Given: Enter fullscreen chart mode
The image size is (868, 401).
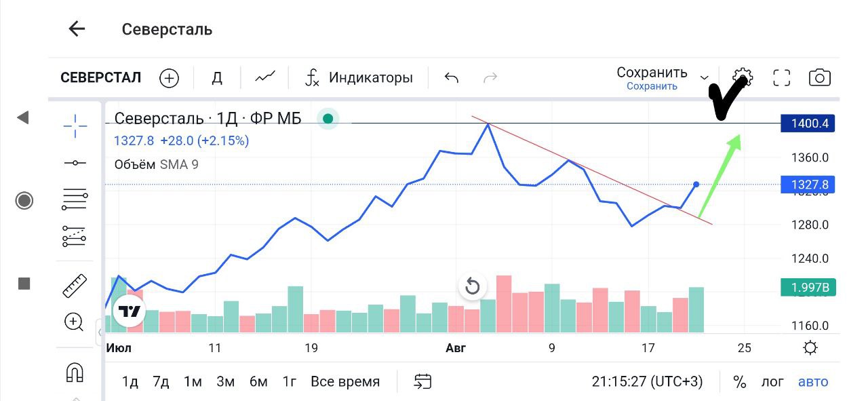Looking at the screenshot, I should pos(782,78).
